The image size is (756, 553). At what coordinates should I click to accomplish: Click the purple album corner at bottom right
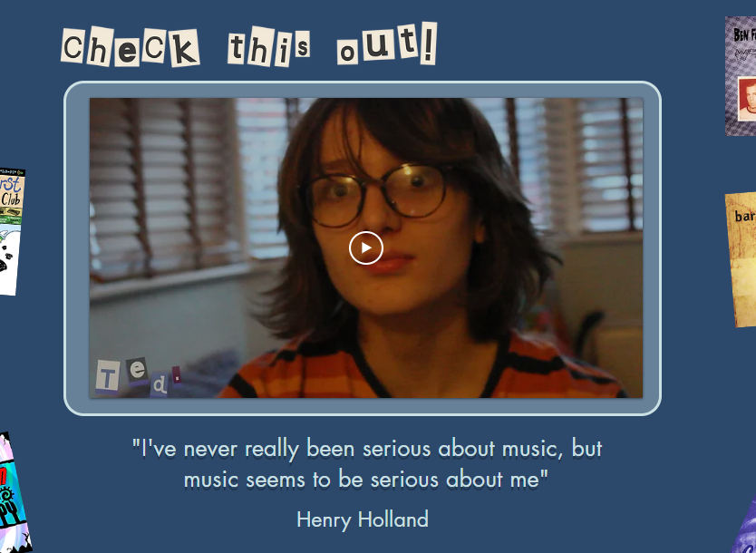(x=744, y=527)
